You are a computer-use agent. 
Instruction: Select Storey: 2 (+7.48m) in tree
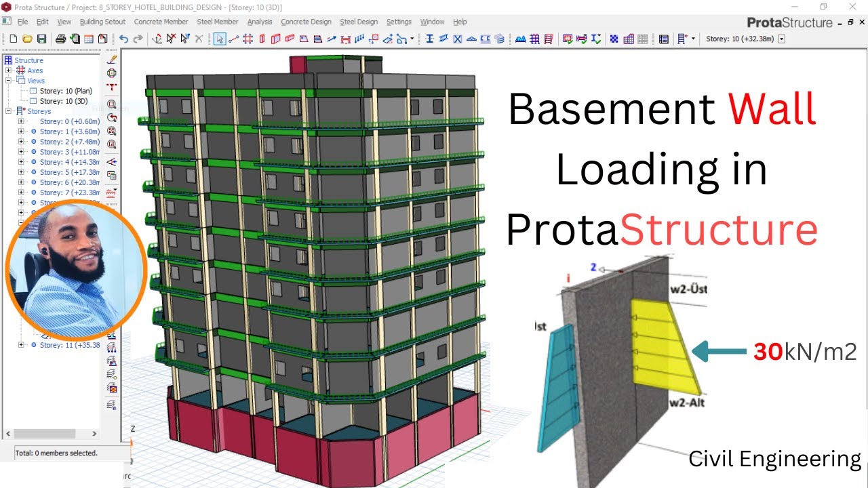point(69,142)
